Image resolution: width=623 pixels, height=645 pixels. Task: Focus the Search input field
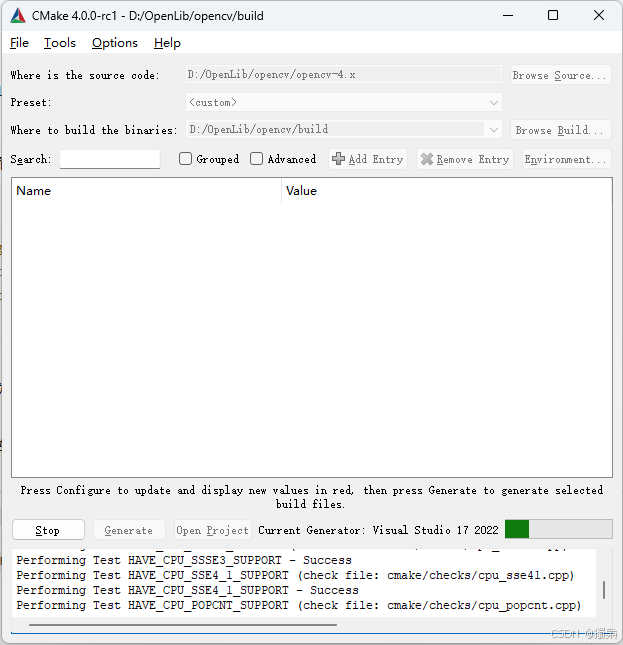point(110,159)
